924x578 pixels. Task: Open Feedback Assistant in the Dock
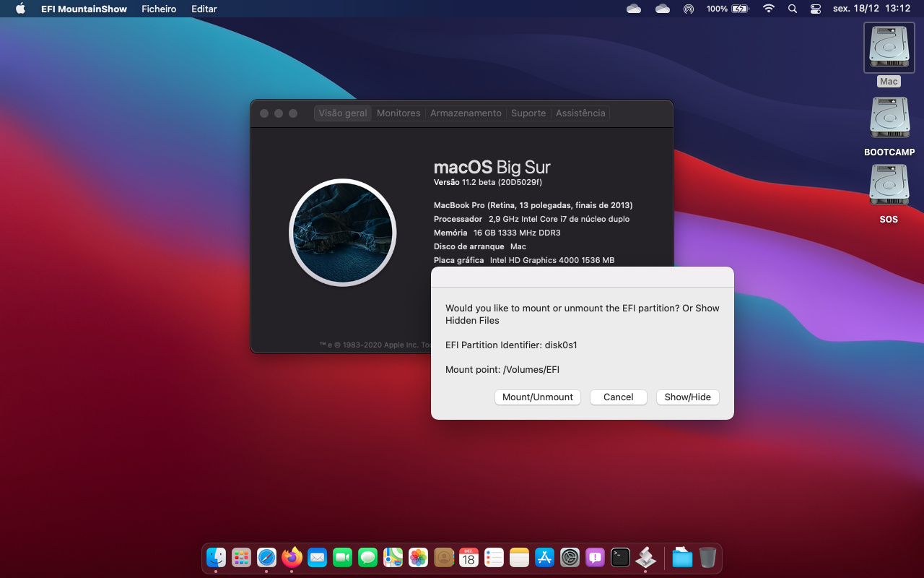pos(596,557)
